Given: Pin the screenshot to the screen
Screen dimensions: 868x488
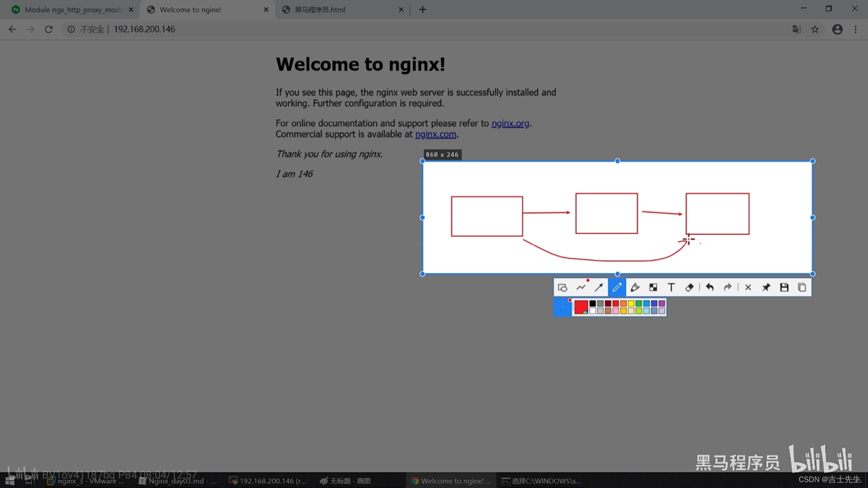Looking at the screenshot, I should point(766,287).
